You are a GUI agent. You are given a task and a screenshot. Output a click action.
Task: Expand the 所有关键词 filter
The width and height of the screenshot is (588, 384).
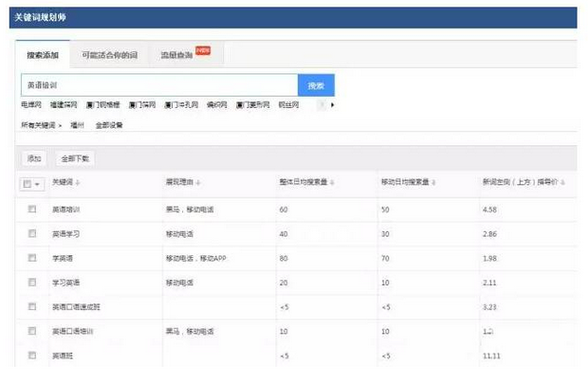tap(41, 125)
